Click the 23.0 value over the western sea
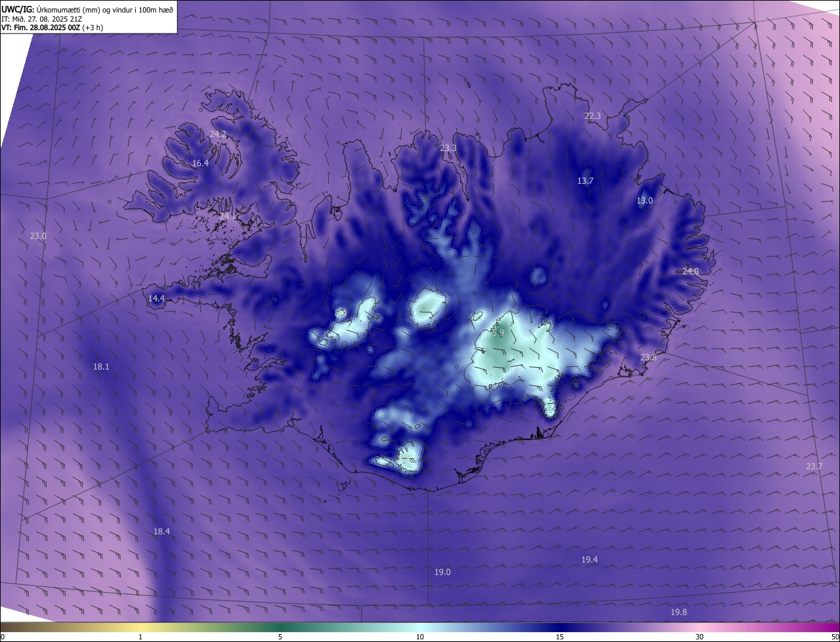This screenshot has height=642, width=840. [38, 236]
